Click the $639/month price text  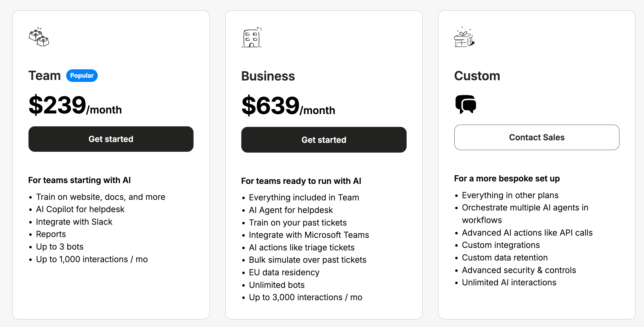288,106
